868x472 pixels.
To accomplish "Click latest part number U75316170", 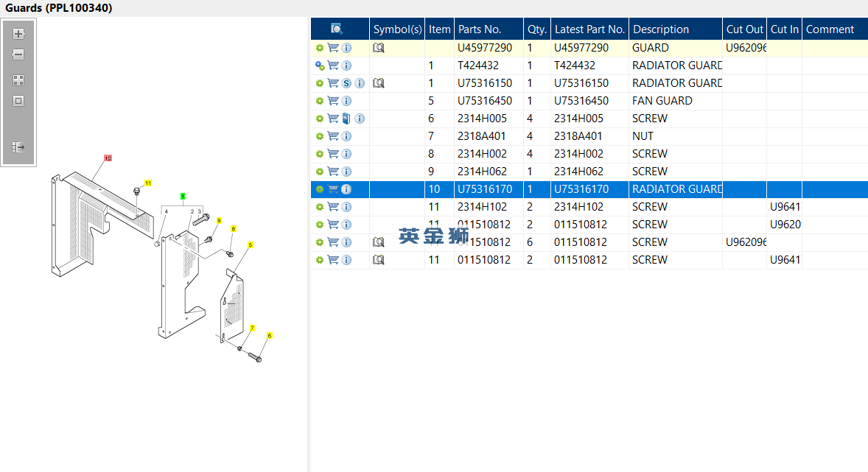I will [581, 189].
